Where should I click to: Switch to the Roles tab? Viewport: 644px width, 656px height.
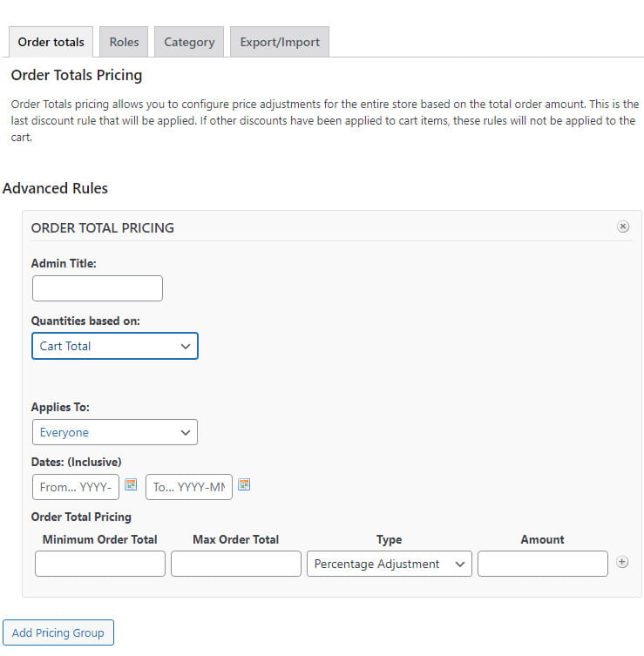click(124, 42)
